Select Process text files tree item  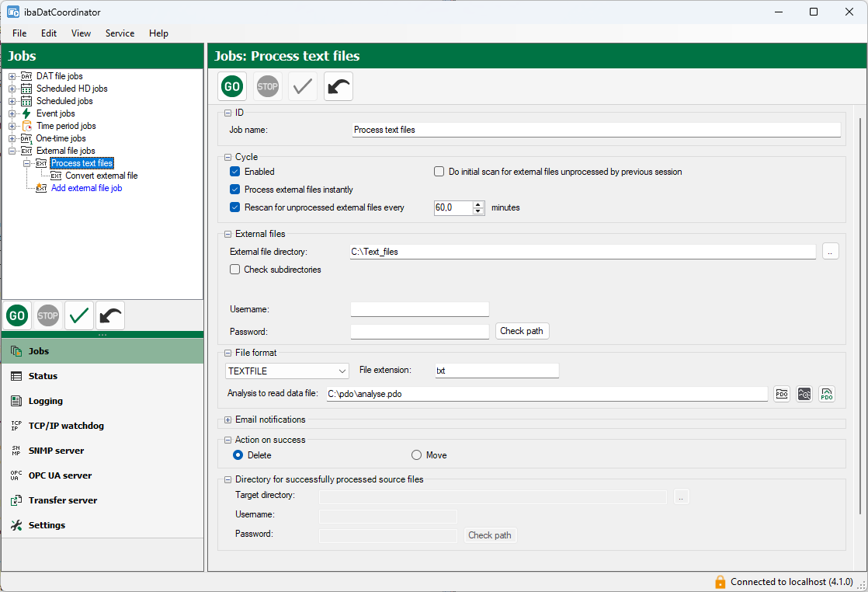tap(82, 163)
